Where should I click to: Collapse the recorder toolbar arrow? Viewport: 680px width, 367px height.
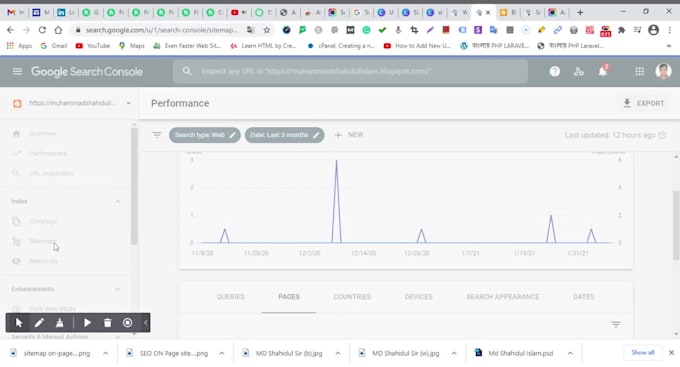[x=146, y=323]
